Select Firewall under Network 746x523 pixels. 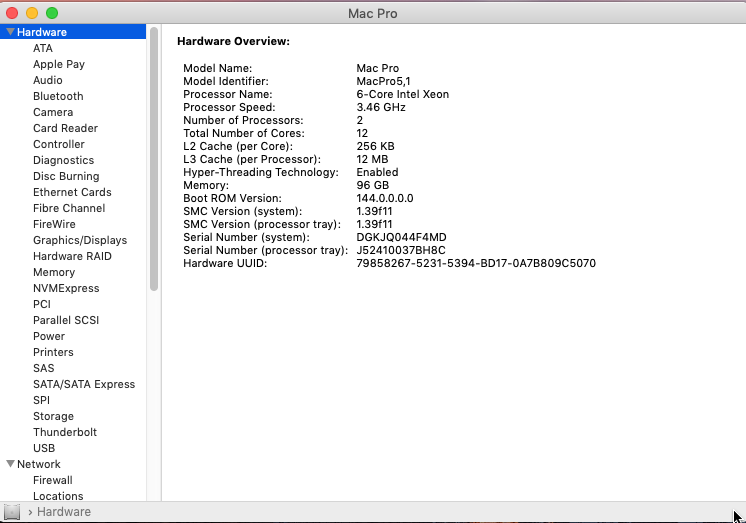pos(53,480)
